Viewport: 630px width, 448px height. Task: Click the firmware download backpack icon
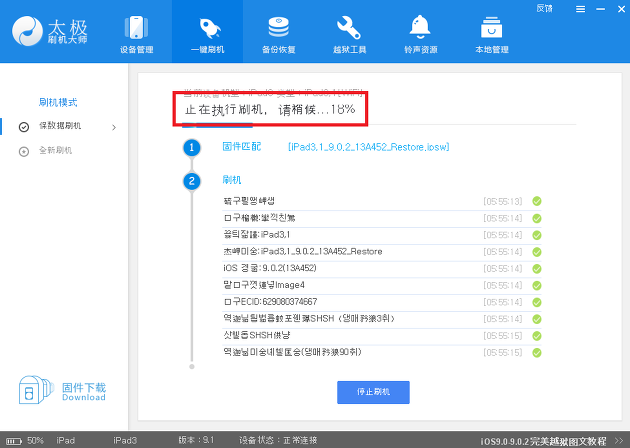click(36, 390)
